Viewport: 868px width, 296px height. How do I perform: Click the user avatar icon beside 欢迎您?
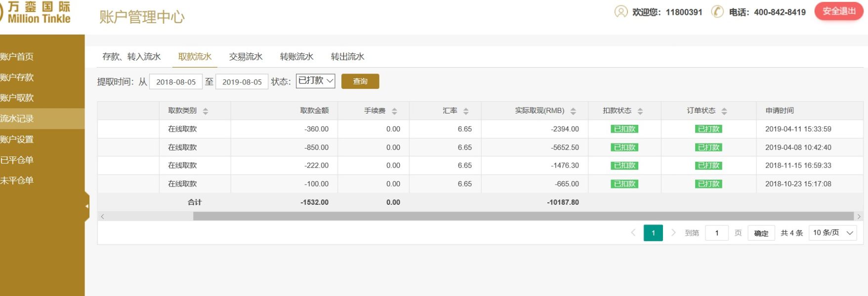pos(620,12)
